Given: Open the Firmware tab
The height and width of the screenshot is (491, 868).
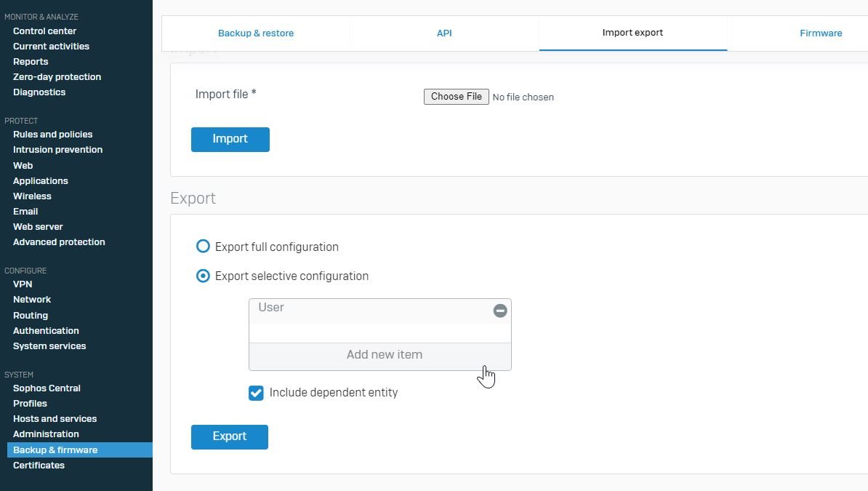Looking at the screenshot, I should [821, 33].
